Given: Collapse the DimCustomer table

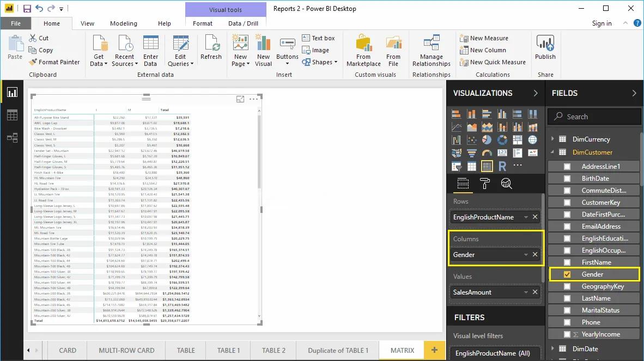Looking at the screenshot, I should pyautogui.click(x=555, y=152).
